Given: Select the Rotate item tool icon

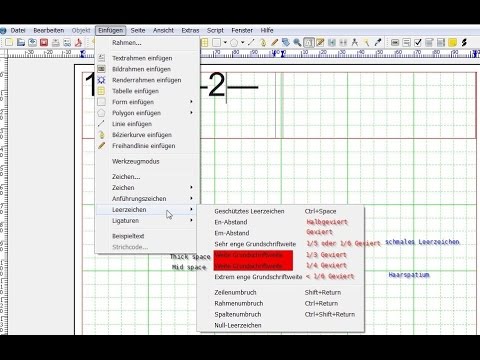Looking at the screenshot, I should pyautogui.click(x=286, y=42).
